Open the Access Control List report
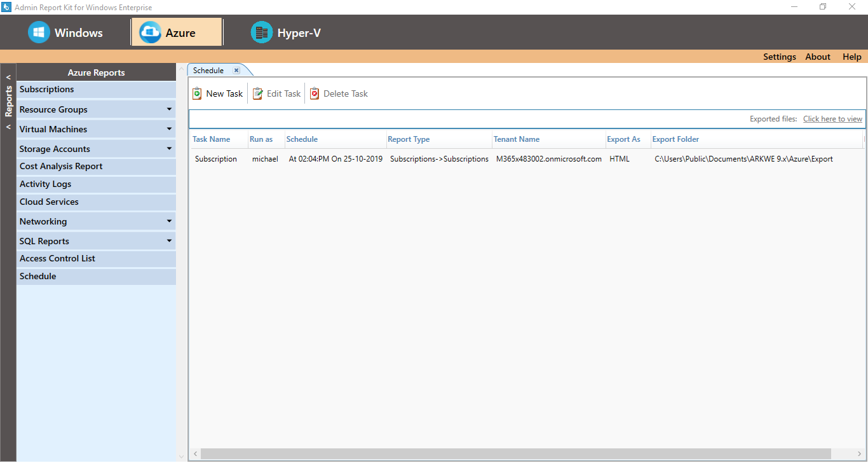 tap(96, 259)
